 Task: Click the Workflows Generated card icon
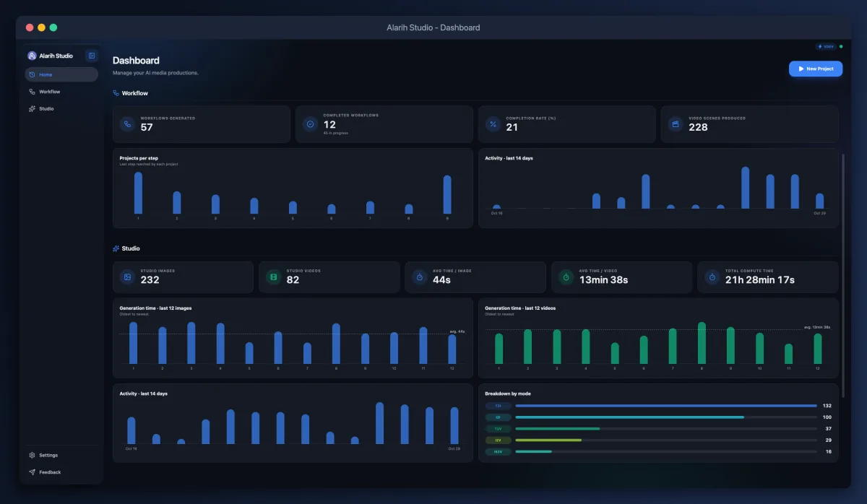pyautogui.click(x=127, y=123)
